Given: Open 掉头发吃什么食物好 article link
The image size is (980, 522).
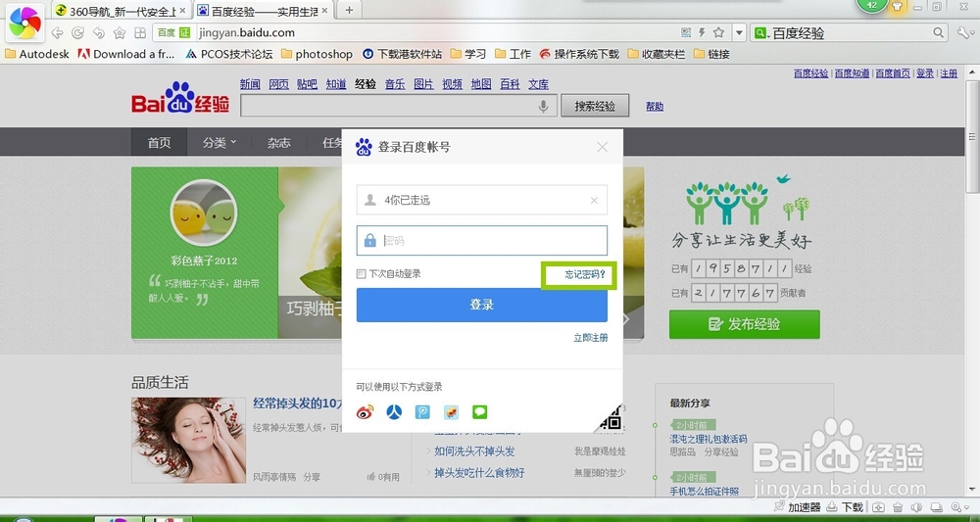Looking at the screenshot, I should (479, 473).
